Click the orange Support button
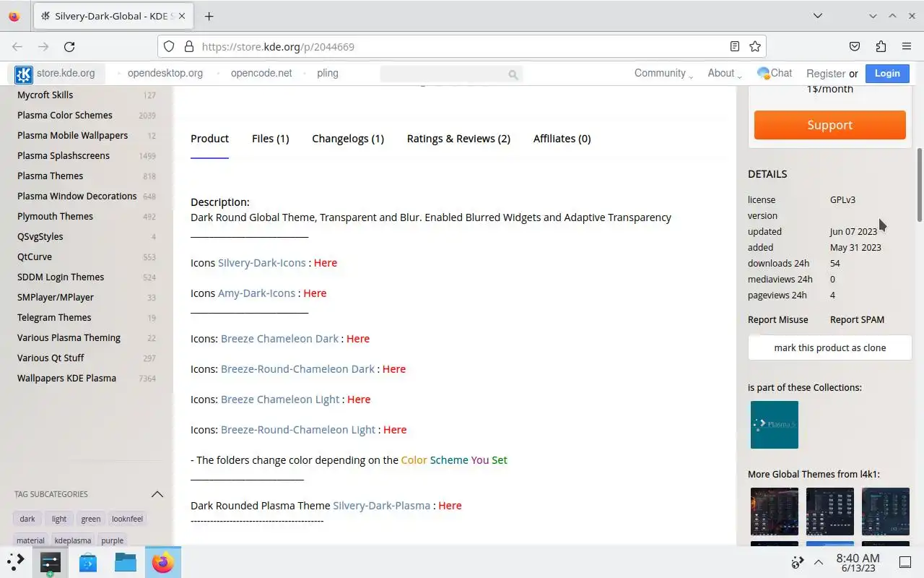The width and height of the screenshot is (924, 578). coord(830,125)
